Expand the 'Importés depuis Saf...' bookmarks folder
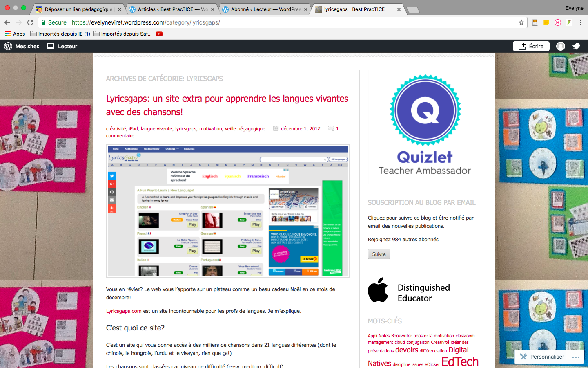This screenshot has width=588, height=368. 122,34
